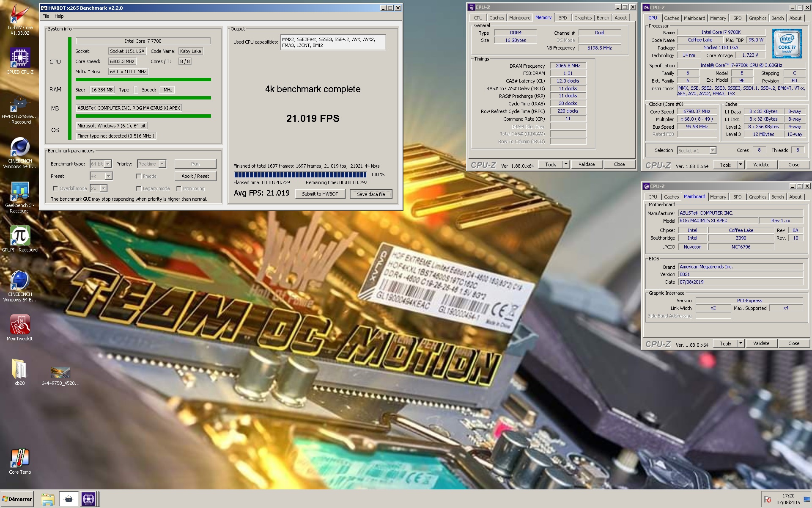812x508 pixels.
Task: Click RAM type empty box in System info
Action: [135, 90]
